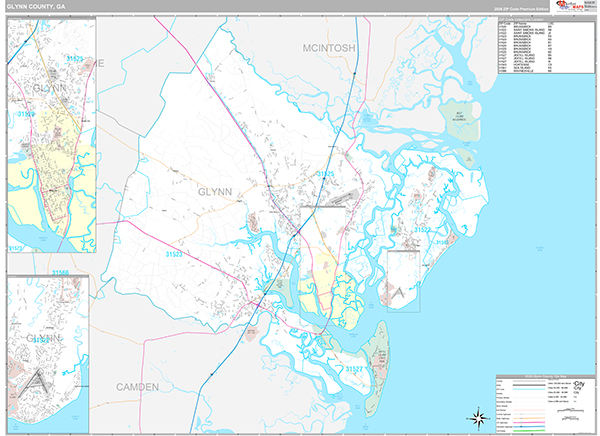Click the airport symbol on St. Simons main map
This screenshot has height=436, width=600.
(398, 293)
